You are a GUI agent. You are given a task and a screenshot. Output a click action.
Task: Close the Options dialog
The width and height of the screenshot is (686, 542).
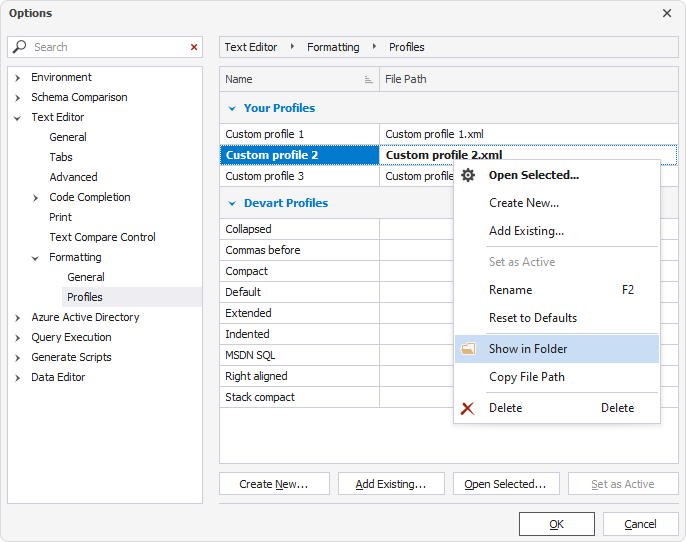tap(667, 13)
